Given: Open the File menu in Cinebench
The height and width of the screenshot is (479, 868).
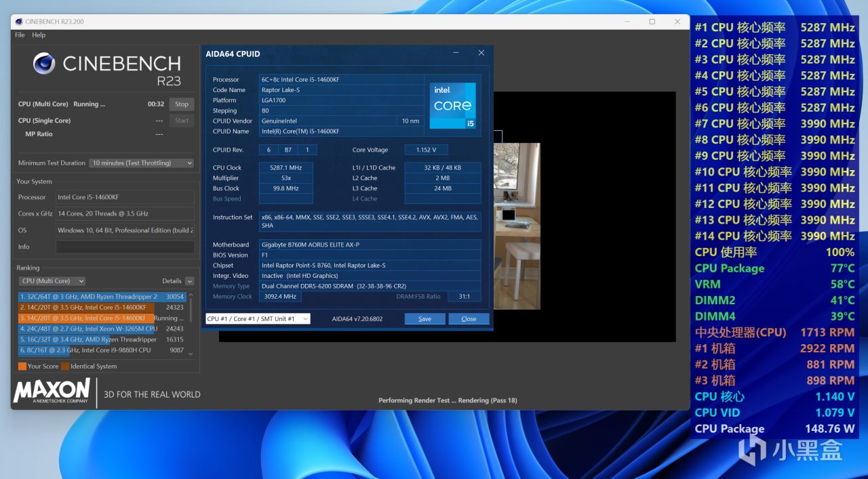Looking at the screenshot, I should (20, 35).
